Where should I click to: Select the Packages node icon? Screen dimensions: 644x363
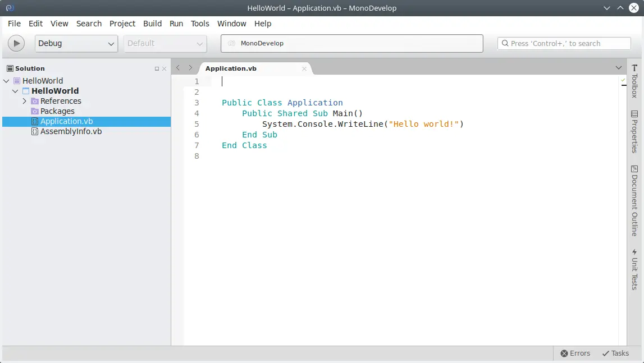coord(35,111)
